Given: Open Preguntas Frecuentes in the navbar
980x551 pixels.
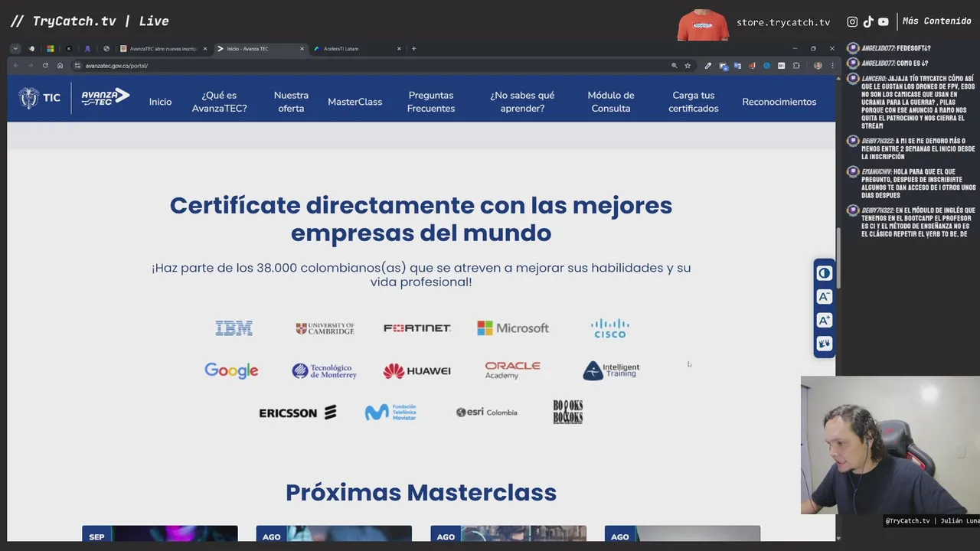Looking at the screenshot, I should pos(431,102).
